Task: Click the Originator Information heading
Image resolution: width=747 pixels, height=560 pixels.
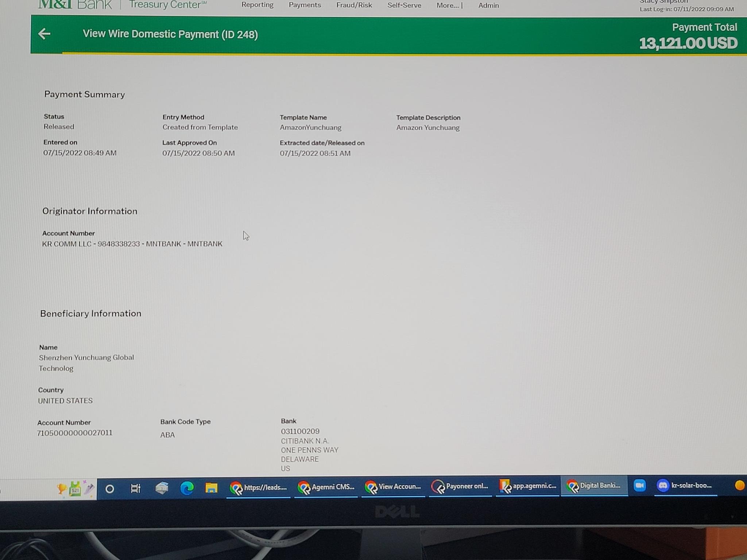Action: (x=90, y=211)
